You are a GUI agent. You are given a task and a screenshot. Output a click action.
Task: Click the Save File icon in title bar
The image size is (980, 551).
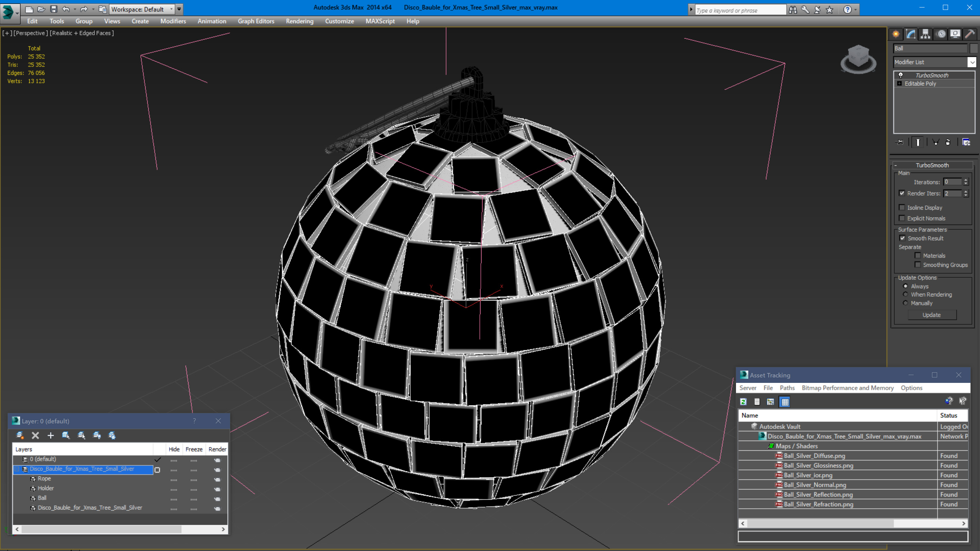click(54, 9)
